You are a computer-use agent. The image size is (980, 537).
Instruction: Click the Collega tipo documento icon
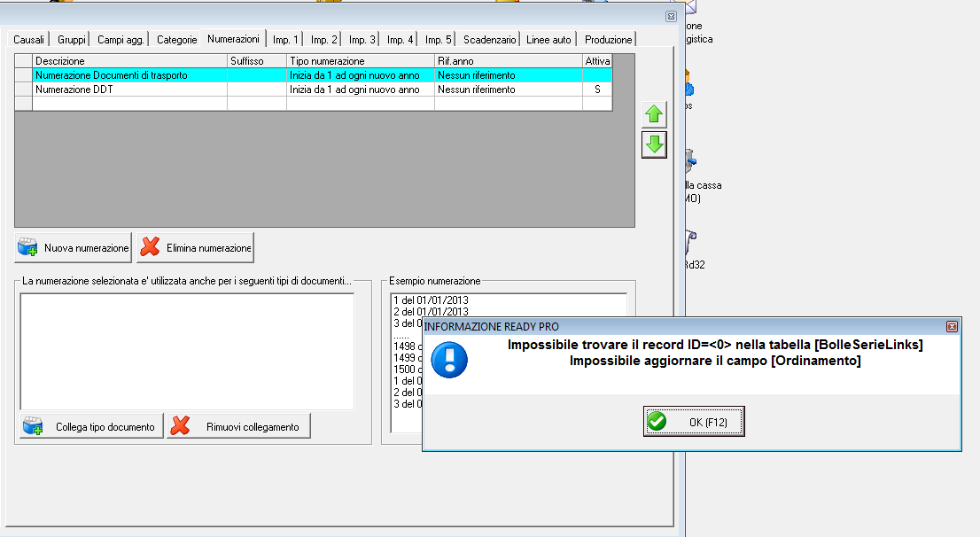point(33,426)
